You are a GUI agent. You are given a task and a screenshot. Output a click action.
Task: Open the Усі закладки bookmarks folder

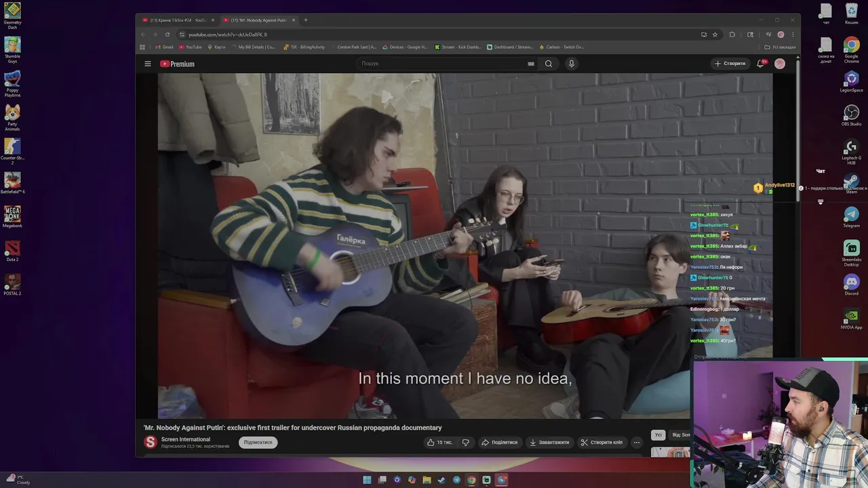(781, 47)
